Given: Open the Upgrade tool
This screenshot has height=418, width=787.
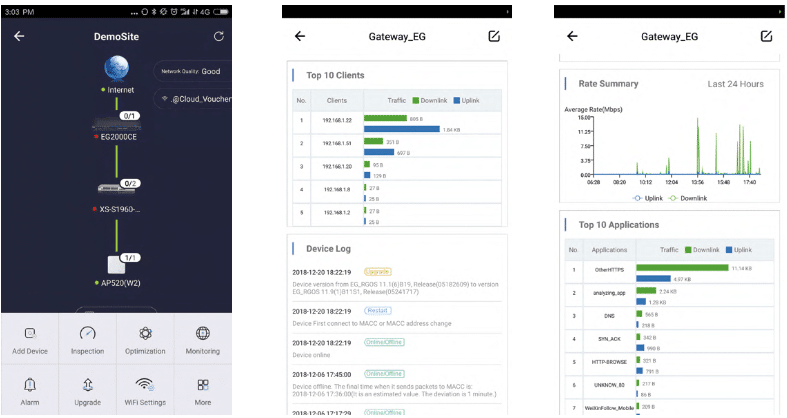Looking at the screenshot, I should click(87, 392).
